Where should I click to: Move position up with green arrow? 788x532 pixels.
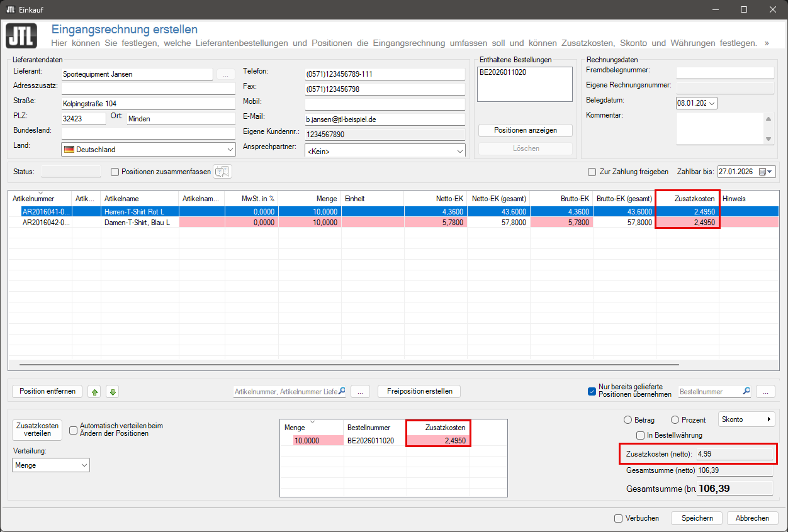coord(94,392)
